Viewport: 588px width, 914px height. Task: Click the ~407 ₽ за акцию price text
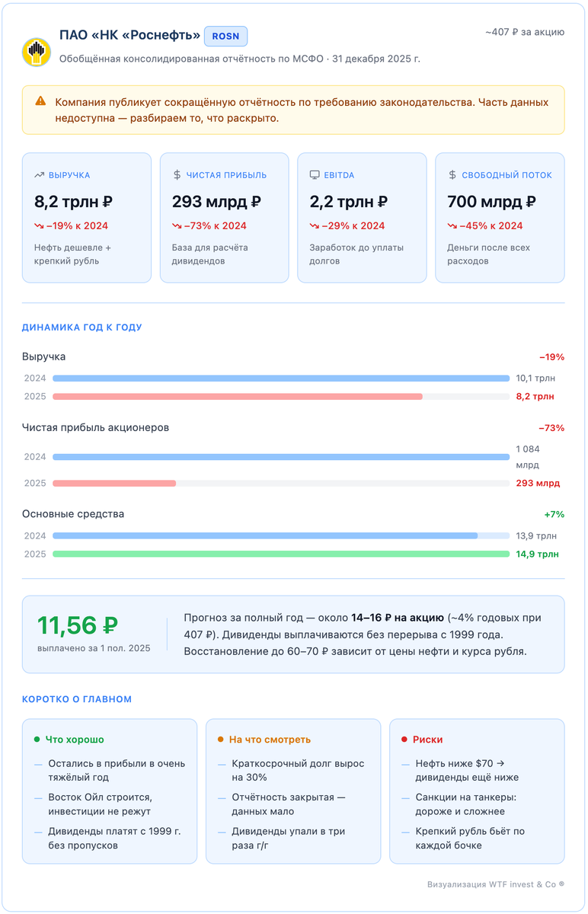[x=525, y=32]
